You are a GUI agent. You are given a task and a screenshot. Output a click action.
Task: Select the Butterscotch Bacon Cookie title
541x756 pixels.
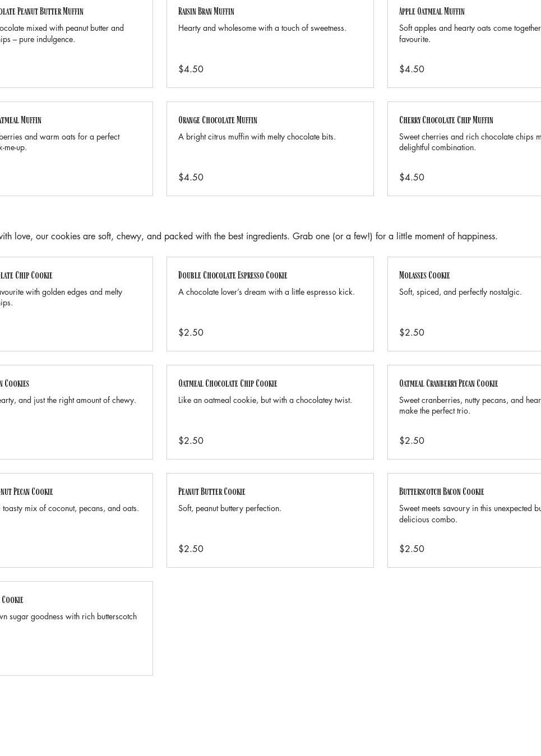[441, 491]
